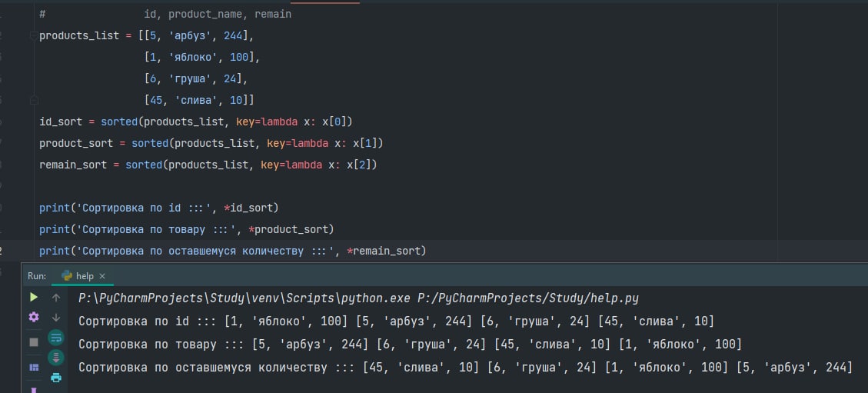This screenshot has width=868, height=393.
Task: Collapse fold marker at the [45, 'слива', 10]] line
Action: coord(34,100)
